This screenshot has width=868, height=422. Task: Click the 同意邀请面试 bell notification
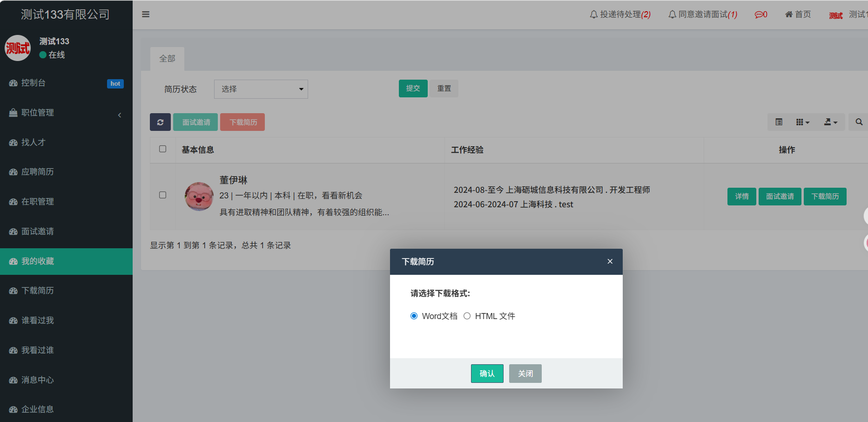coord(703,14)
